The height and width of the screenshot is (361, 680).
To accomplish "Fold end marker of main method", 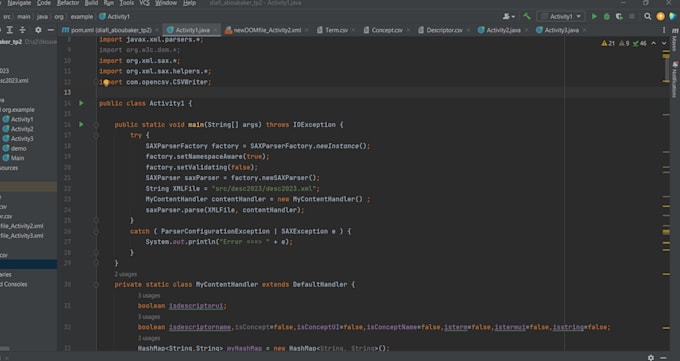I will pos(96,263).
